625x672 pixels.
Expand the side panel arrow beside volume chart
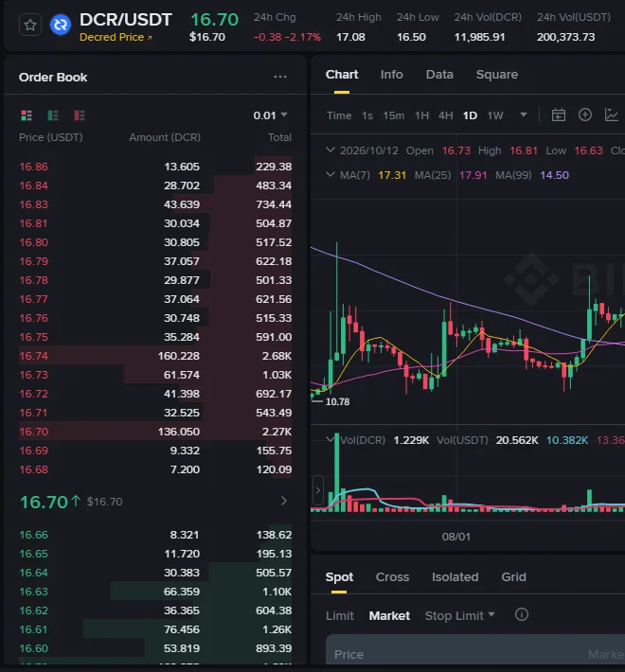click(317, 490)
